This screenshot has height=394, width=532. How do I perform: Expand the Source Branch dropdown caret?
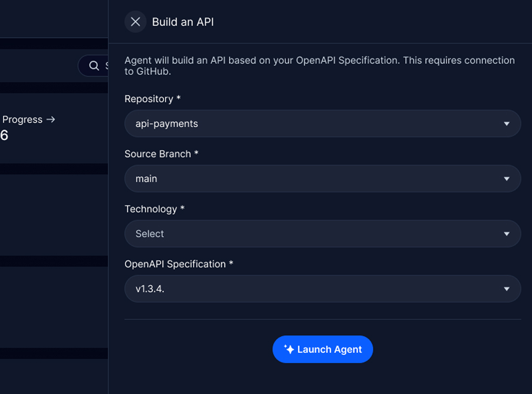506,179
